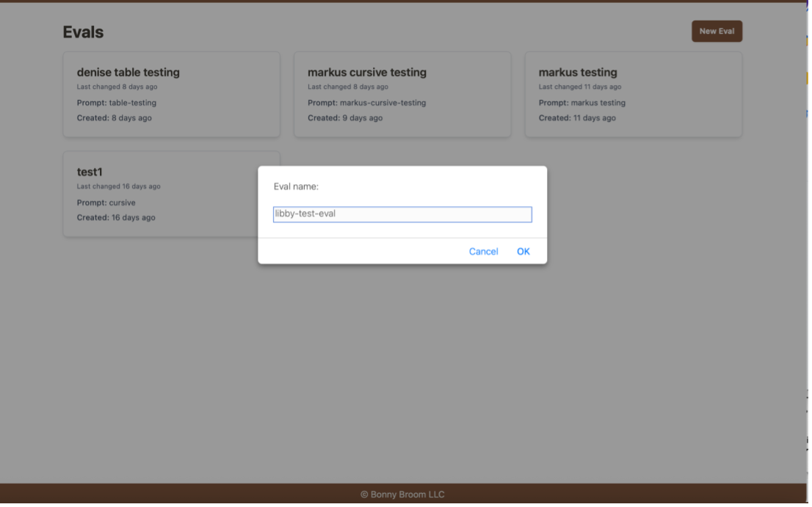Click 'Created: 11 days ago' text
This screenshot has height=507, width=812.
pyautogui.click(x=577, y=118)
